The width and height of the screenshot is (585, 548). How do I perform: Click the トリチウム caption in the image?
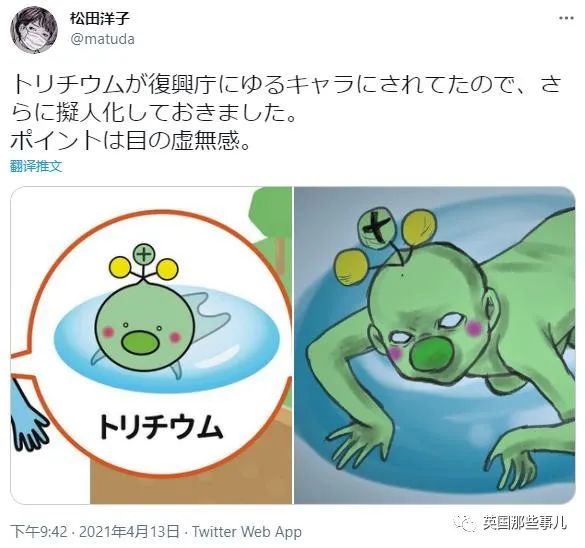coord(161,426)
